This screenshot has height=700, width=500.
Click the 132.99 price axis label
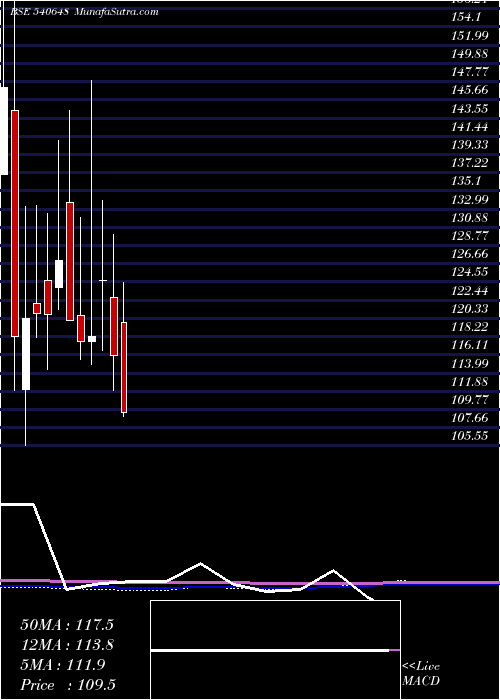(x=470, y=200)
